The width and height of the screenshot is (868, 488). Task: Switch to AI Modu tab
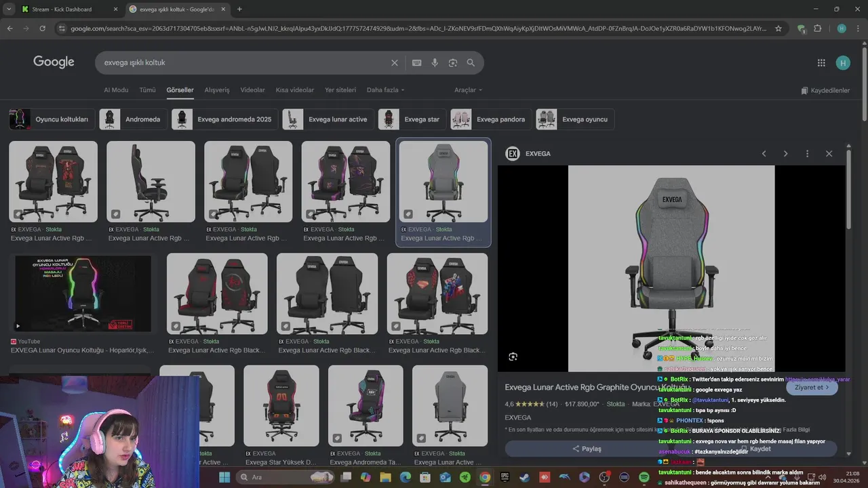(x=116, y=90)
